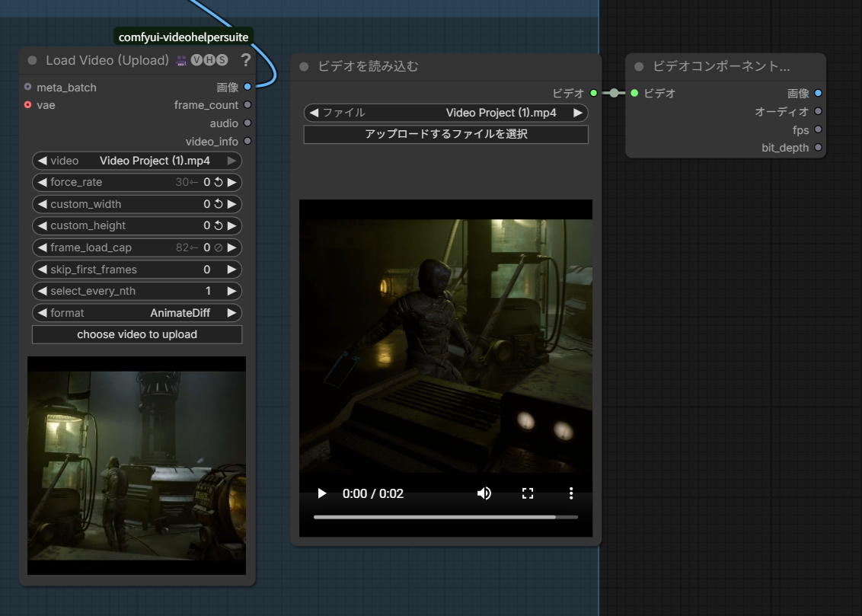Decrease skip_first_frames value

pos(43,270)
